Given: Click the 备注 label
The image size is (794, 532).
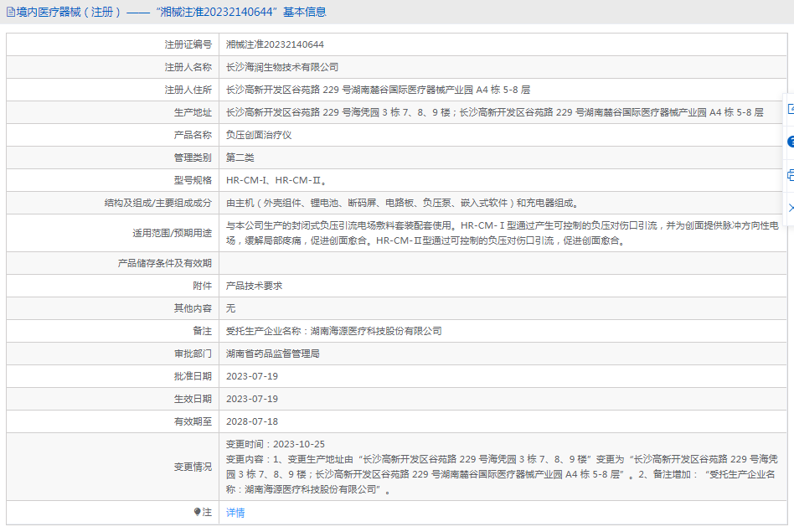Looking at the screenshot, I should click(202, 331).
